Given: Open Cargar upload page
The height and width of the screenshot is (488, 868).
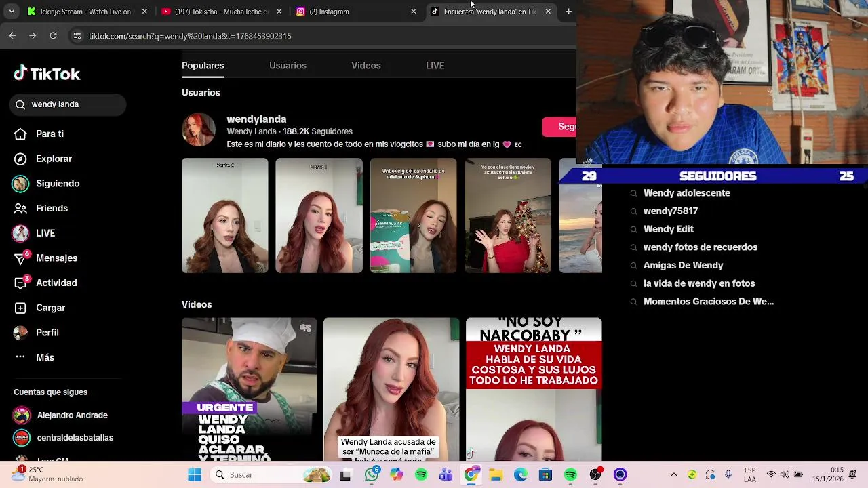Looking at the screenshot, I should (x=39, y=308).
